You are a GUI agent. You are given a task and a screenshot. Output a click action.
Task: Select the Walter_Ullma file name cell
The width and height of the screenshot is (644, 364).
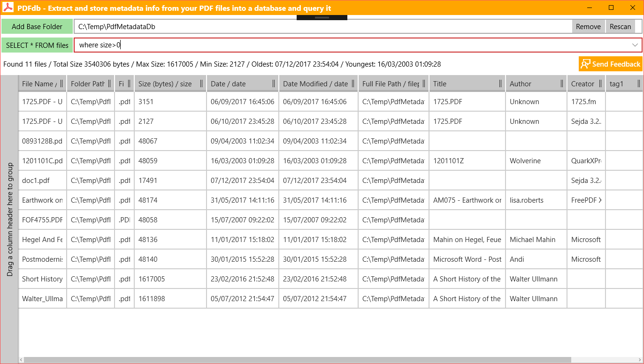click(x=43, y=299)
